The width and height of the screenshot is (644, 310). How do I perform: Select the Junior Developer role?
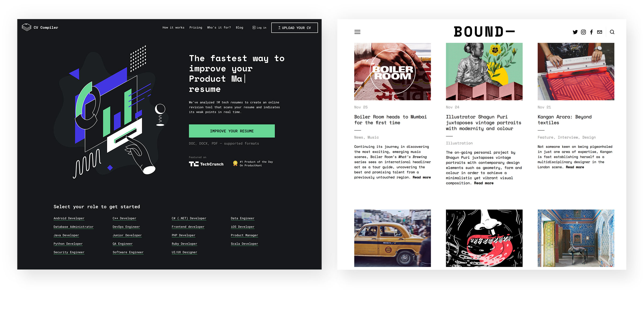pyautogui.click(x=127, y=235)
